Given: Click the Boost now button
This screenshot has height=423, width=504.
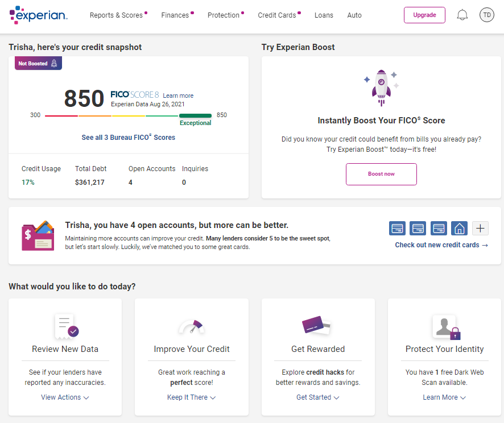Looking at the screenshot, I should [x=381, y=174].
